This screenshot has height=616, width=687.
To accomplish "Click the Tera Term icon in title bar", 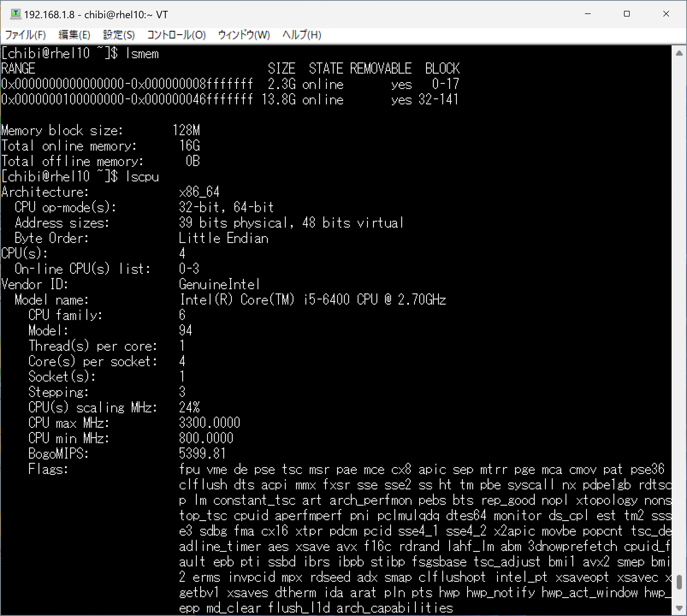I will (15, 14).
